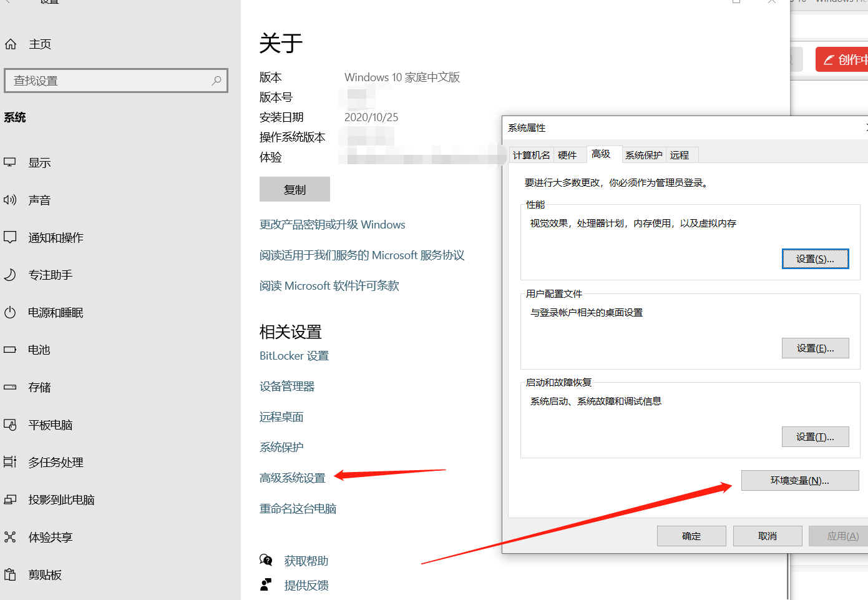Open 显示 settings in the sidebar
Viewport: 868px width, 600px height.
[39, 162]
